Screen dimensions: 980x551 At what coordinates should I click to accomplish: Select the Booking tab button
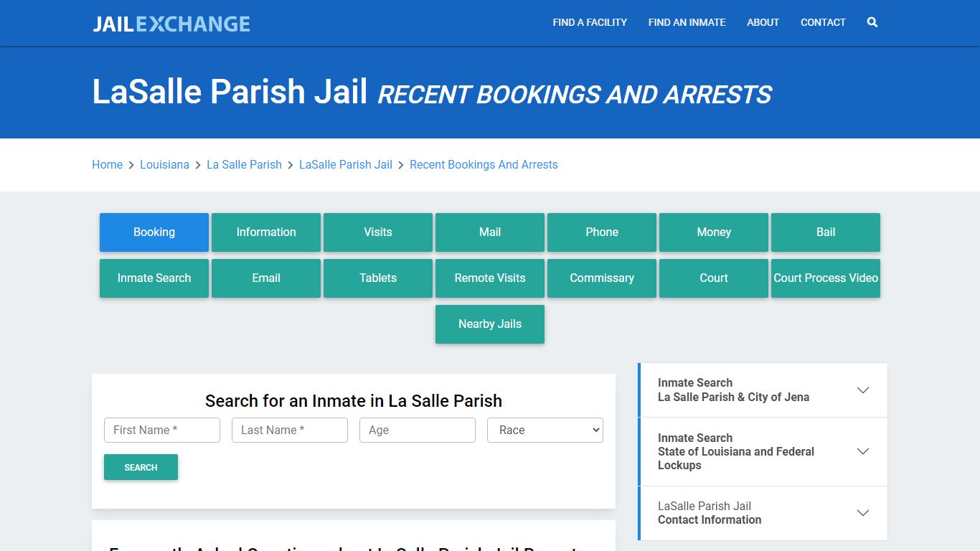[154, 232]
